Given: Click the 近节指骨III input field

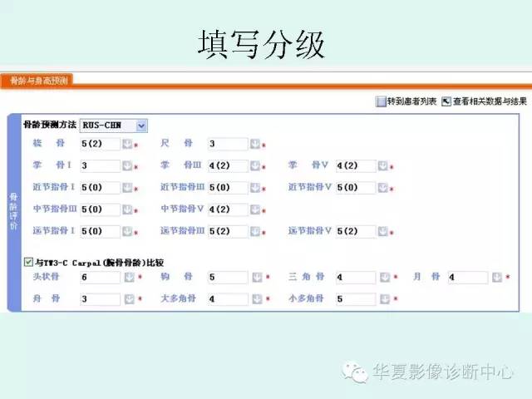Looking at the screenshot, I should click(x=228, y=188).
